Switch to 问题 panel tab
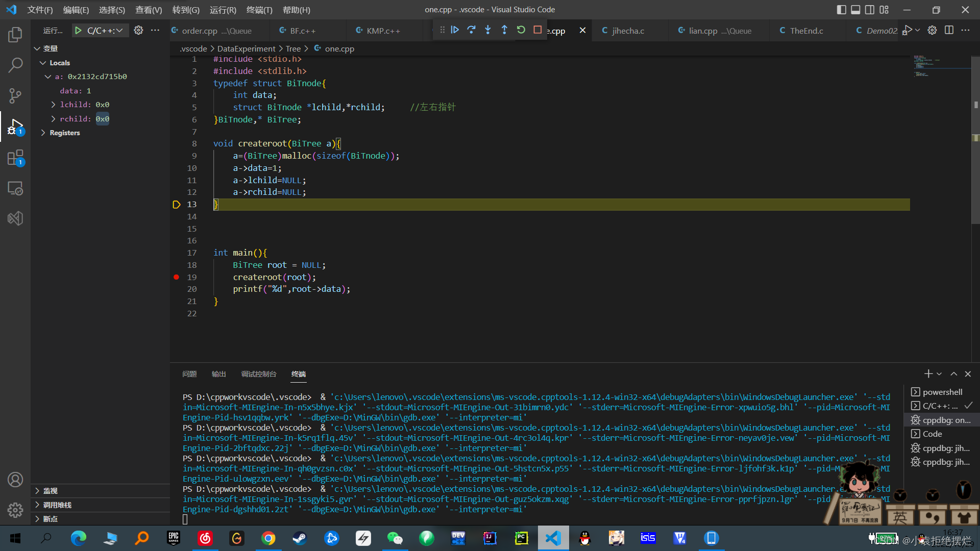The height and width of the screenshot is (551, 980). (189, 374)
